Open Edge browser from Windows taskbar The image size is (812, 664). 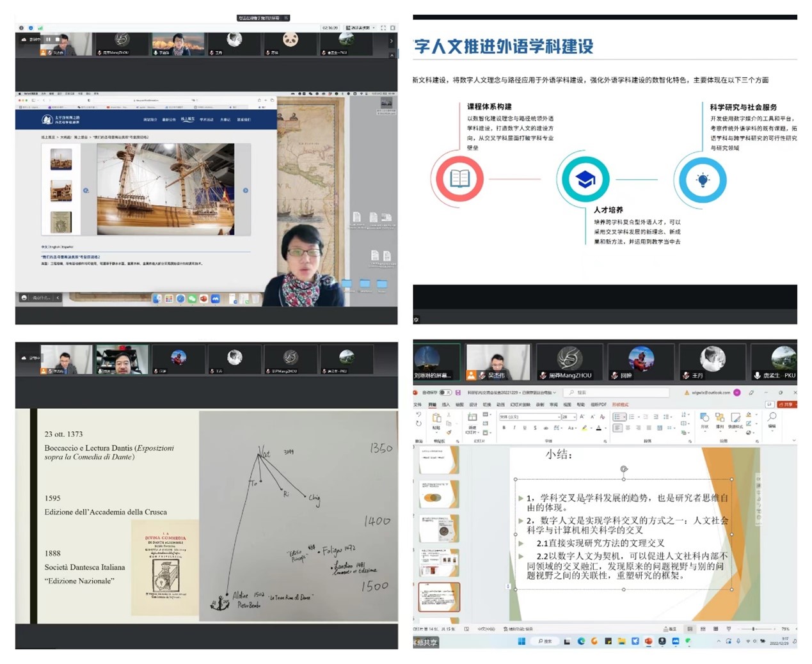pos(581,641)
